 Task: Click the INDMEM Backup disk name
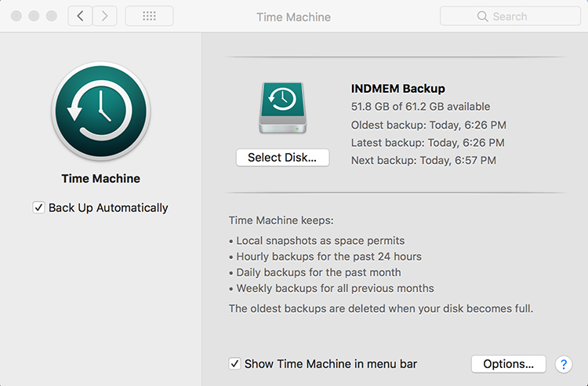[x=398, y=89]
